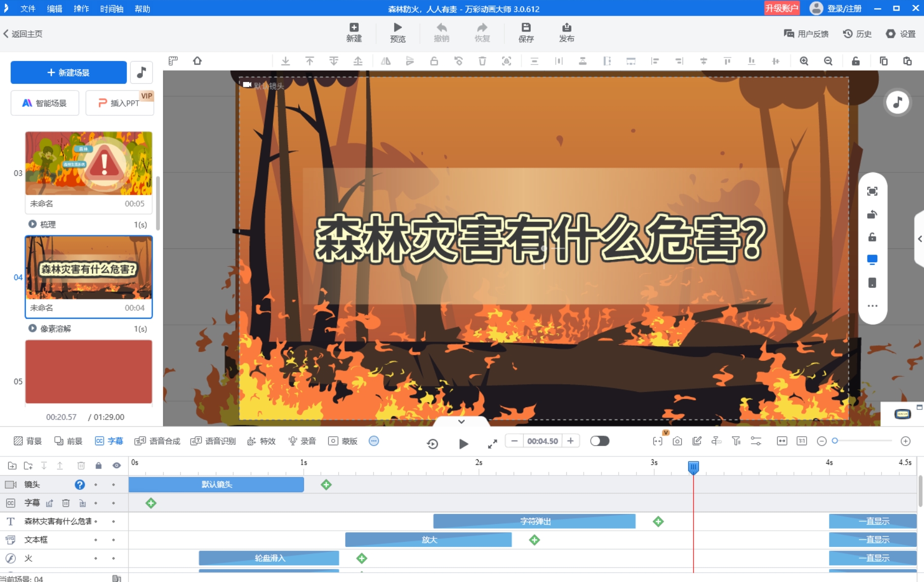Screen dimensions: 924x582
Task: Click the fullscreen expand arrows icon
Action: pos(492,444)
